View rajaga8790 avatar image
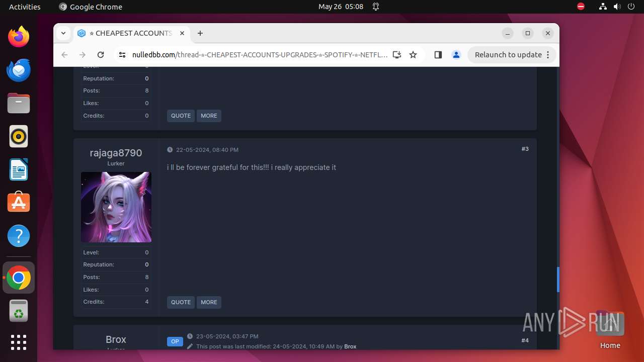The image size is (644, 362). click(116, 207)
